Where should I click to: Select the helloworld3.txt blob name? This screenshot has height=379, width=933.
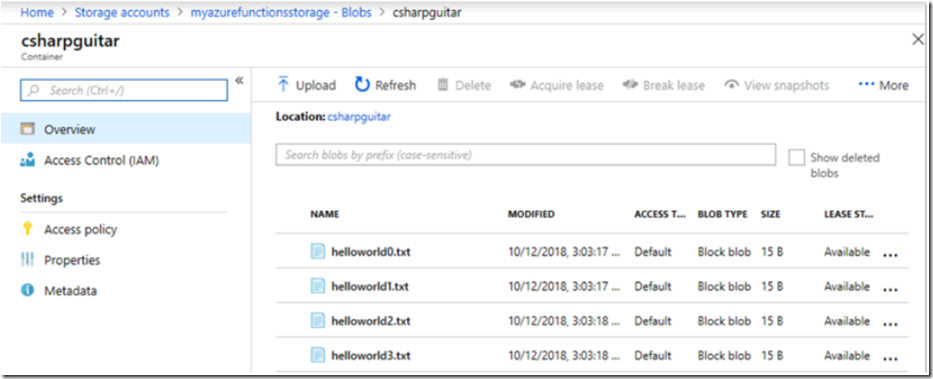(371, 356)
